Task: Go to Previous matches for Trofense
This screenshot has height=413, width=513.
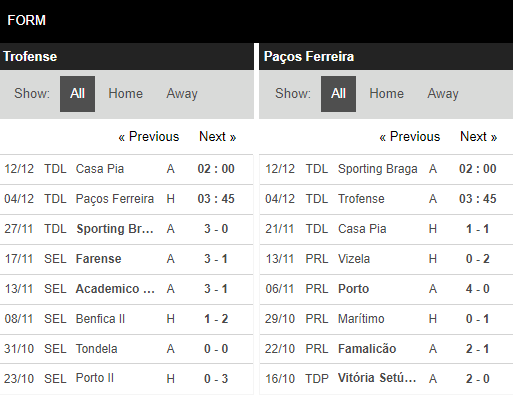Action: (x=149, y=137)
